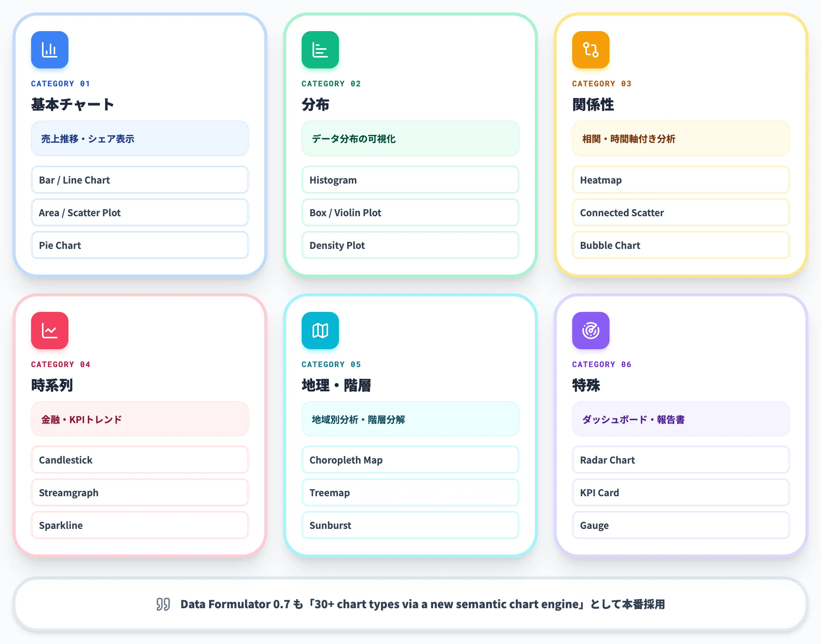
Task: Select the Bar / Line Chart item
Action: click(x=140, y=180)
